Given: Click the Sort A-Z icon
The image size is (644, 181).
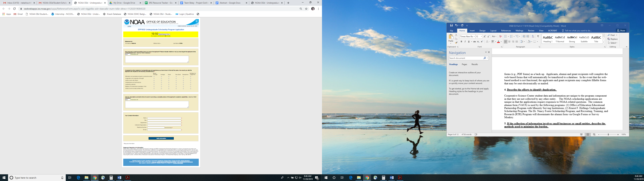Looking at the screenshot, I should 533,37.
